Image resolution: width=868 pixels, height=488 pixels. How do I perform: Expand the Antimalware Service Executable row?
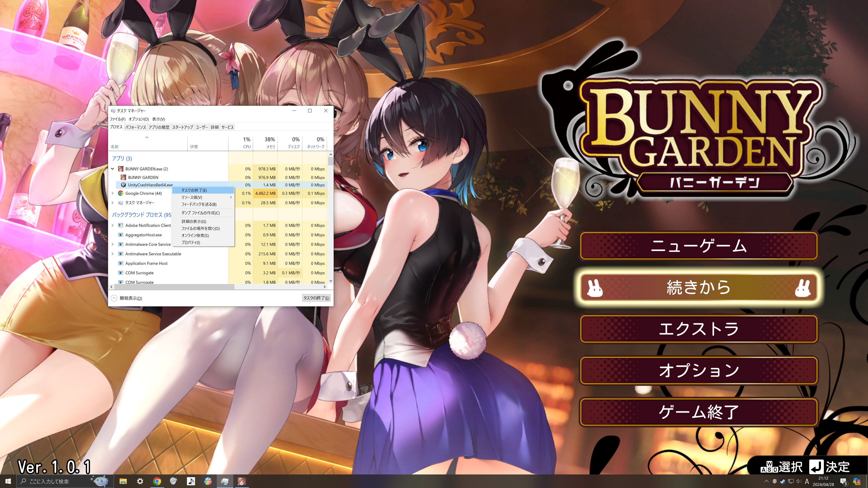point(113,254)
